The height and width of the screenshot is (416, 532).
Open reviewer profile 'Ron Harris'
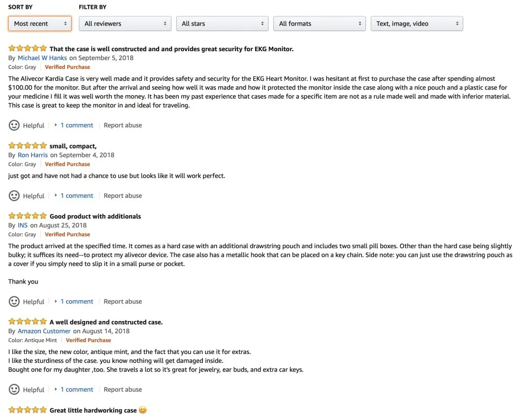coord(33,155)
